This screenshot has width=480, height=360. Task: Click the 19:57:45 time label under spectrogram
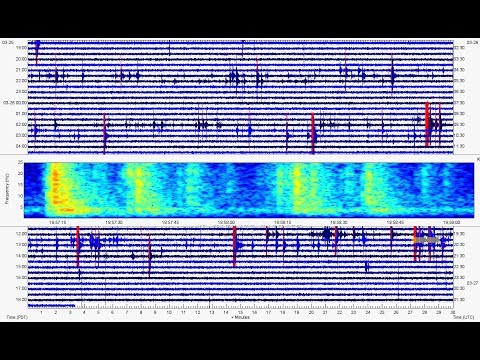tap(170, 222)
